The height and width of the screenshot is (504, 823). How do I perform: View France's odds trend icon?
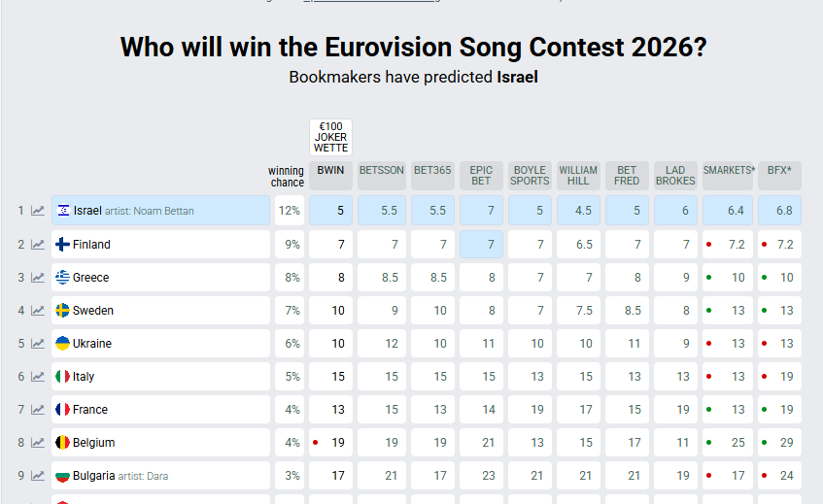pyautogui.click(x=38, y=409)
